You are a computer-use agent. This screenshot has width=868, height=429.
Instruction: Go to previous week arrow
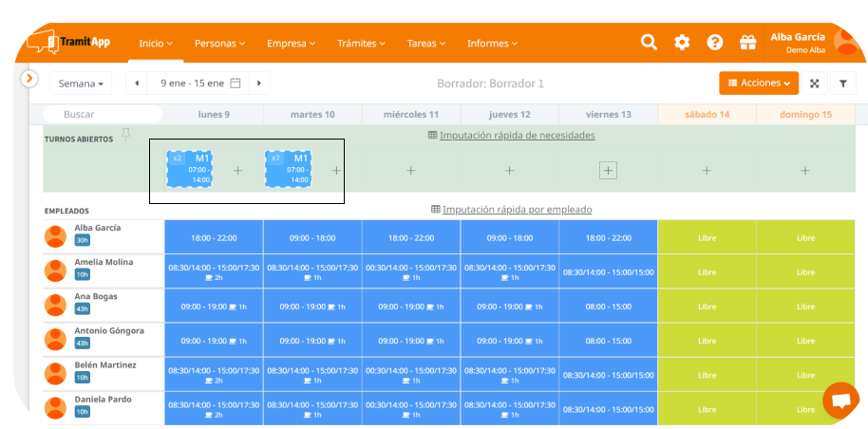tap(138, 84)
